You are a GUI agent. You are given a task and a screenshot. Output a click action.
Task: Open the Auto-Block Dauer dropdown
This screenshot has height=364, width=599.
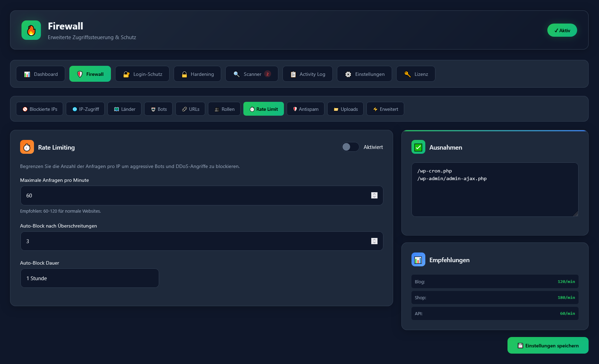click(89, 278)
